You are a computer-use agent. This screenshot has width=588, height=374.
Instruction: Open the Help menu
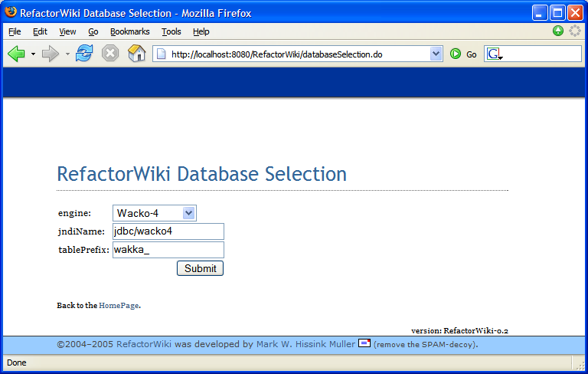click(201, 31)
